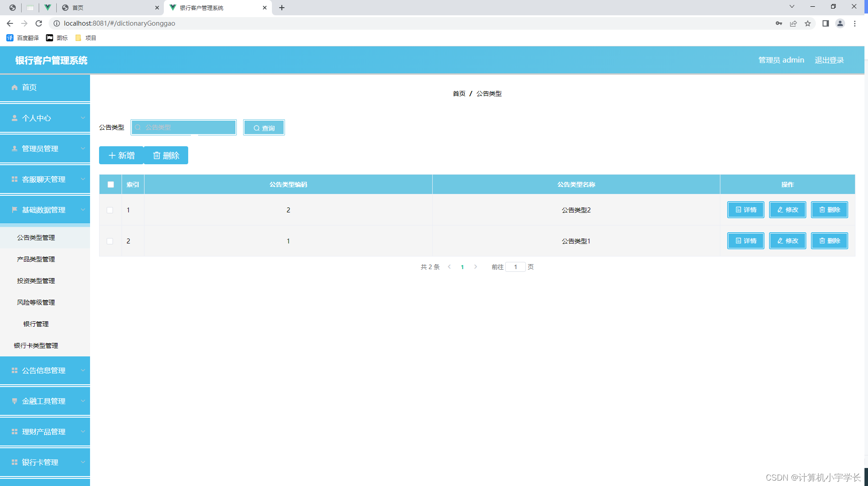
Task: Switch to the 首页 browser tab
Action: tap(108, 8)
